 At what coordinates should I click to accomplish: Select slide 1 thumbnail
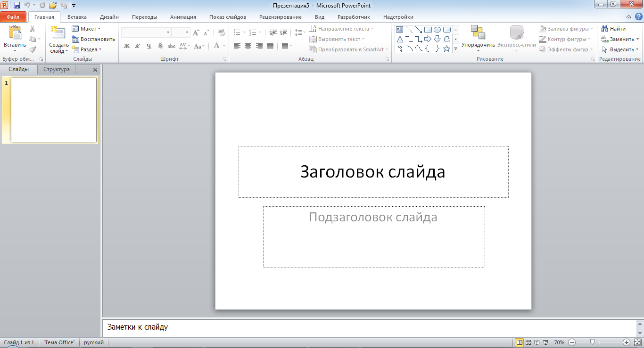pyautogui.click(x=54, y=110)
